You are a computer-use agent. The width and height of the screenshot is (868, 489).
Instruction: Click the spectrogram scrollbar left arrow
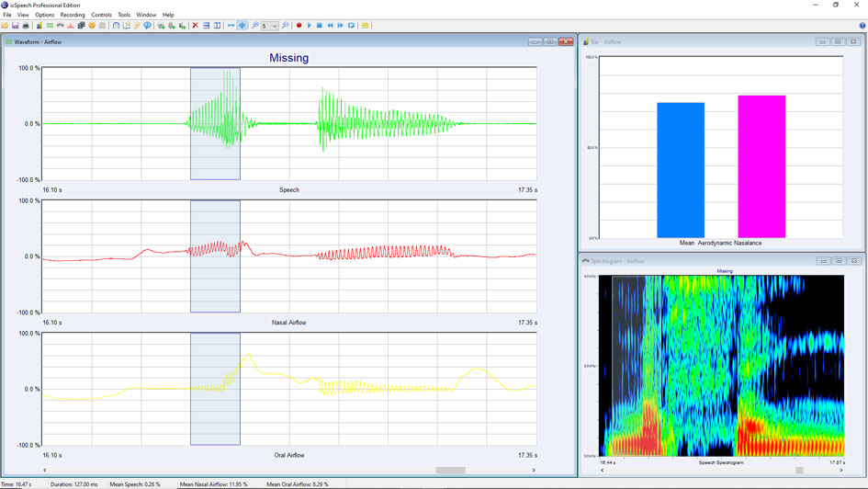tap(603, 471)
